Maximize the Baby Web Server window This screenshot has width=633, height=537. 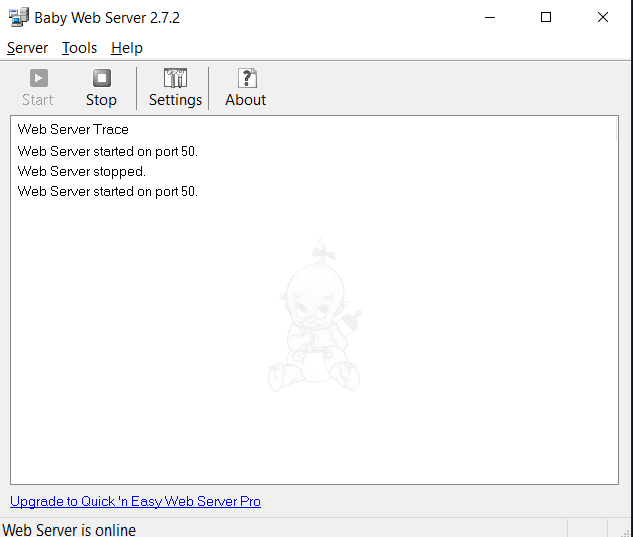546,17
